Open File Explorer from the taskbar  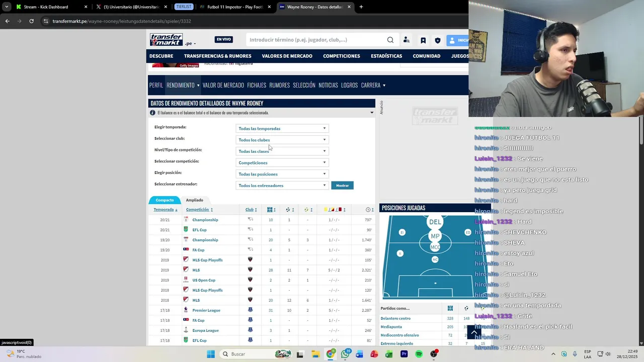[315, 354]
